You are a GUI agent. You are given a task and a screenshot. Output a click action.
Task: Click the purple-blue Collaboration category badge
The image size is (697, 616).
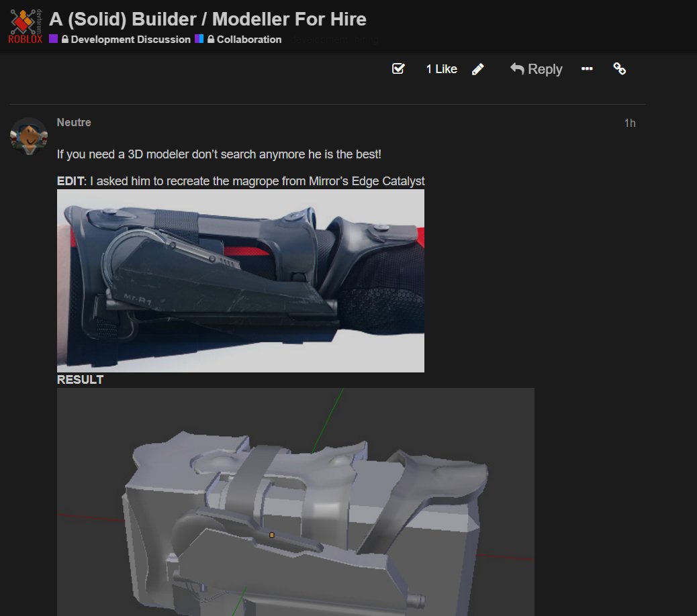199,39
